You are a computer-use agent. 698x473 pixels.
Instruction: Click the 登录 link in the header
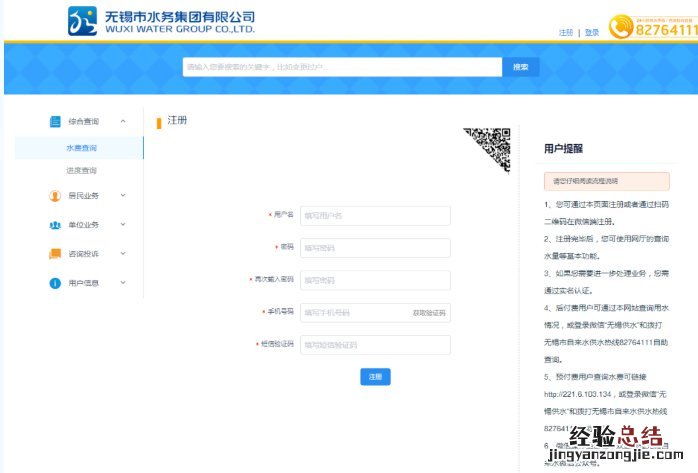point(592,33)
